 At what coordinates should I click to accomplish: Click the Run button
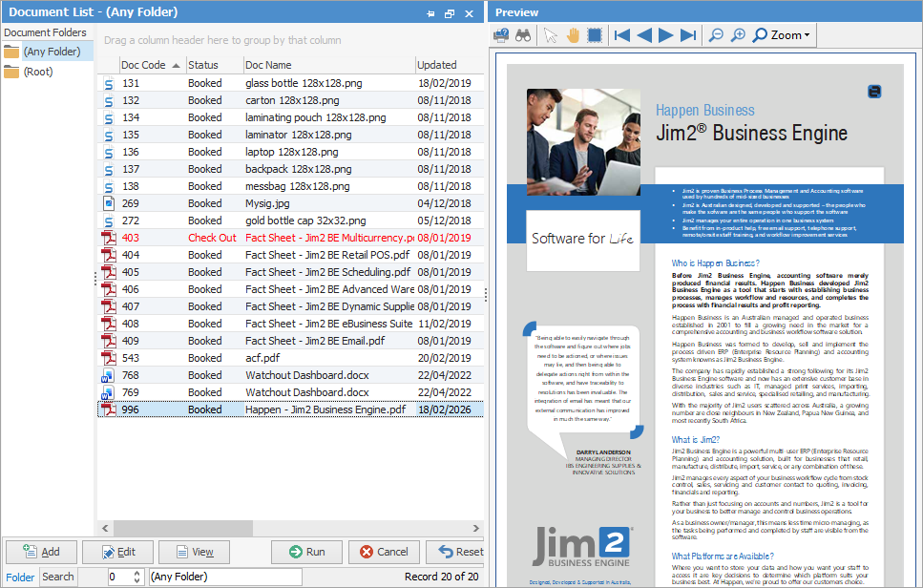coord(306,552)
